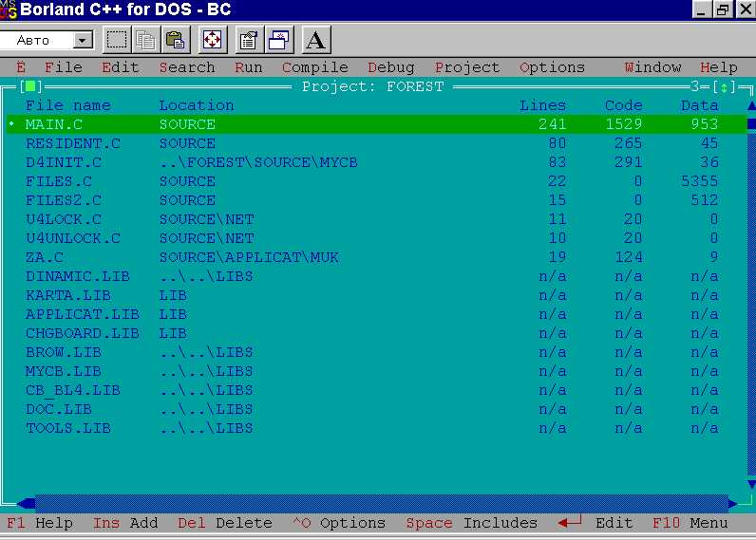Open the Search menu
Screen dimensions: 756x540
click(187, 67)
